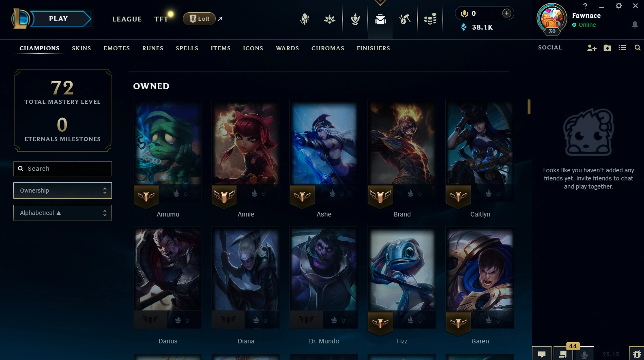
Task: Click the champion Search field
Action: click(x=62, y=169)
